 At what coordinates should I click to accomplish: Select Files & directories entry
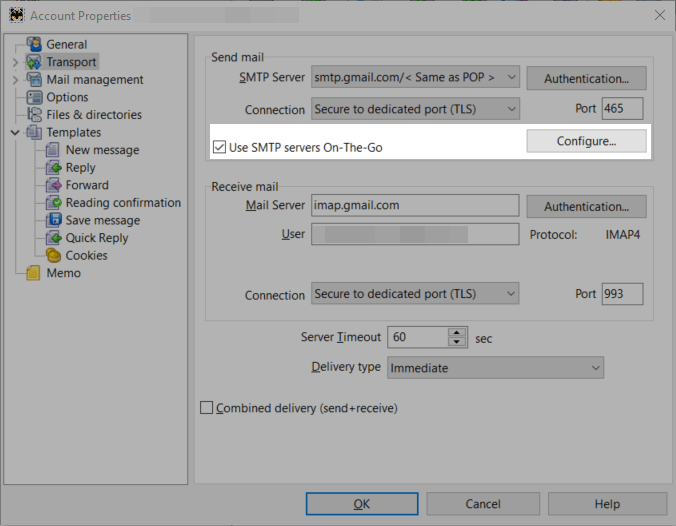click(x=94, y=115)
